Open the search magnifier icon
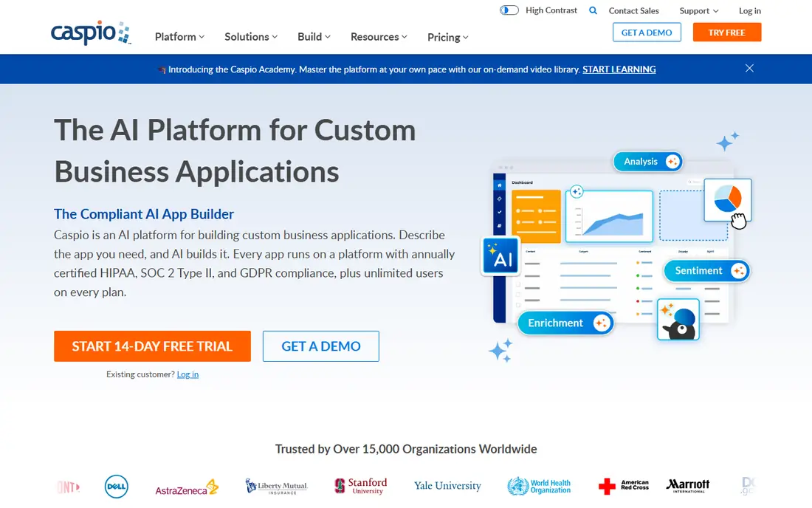This screenshot has width=812, height=508. [x=593, y=10]
